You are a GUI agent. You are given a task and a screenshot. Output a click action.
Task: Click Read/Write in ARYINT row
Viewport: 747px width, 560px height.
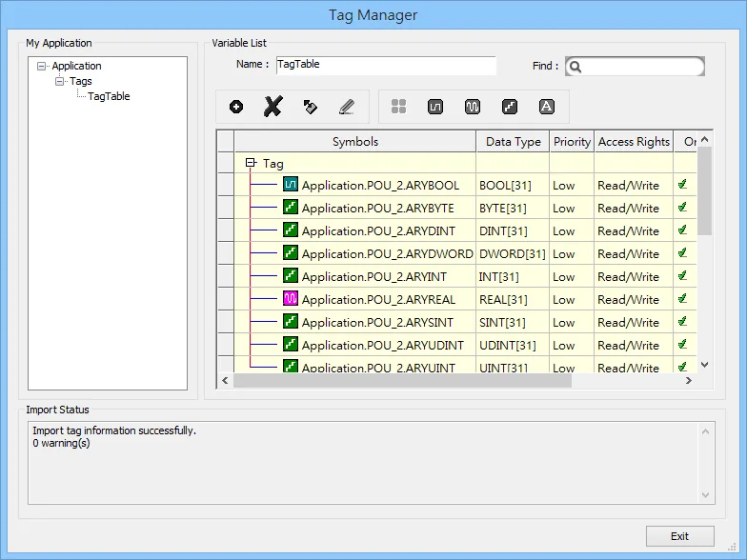(629, 276)
